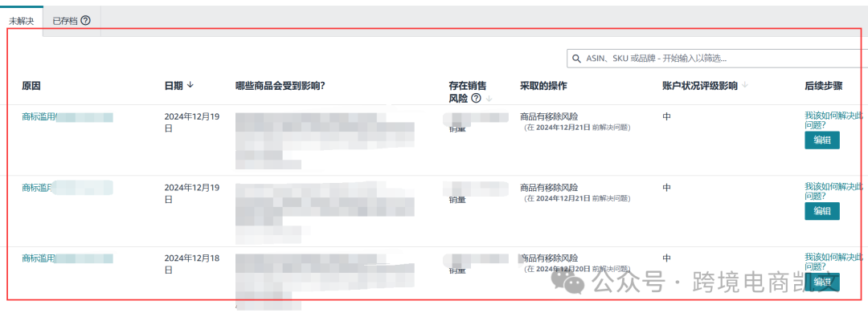
Task: Click the magnifier icon in the search box
Action: 576,59
